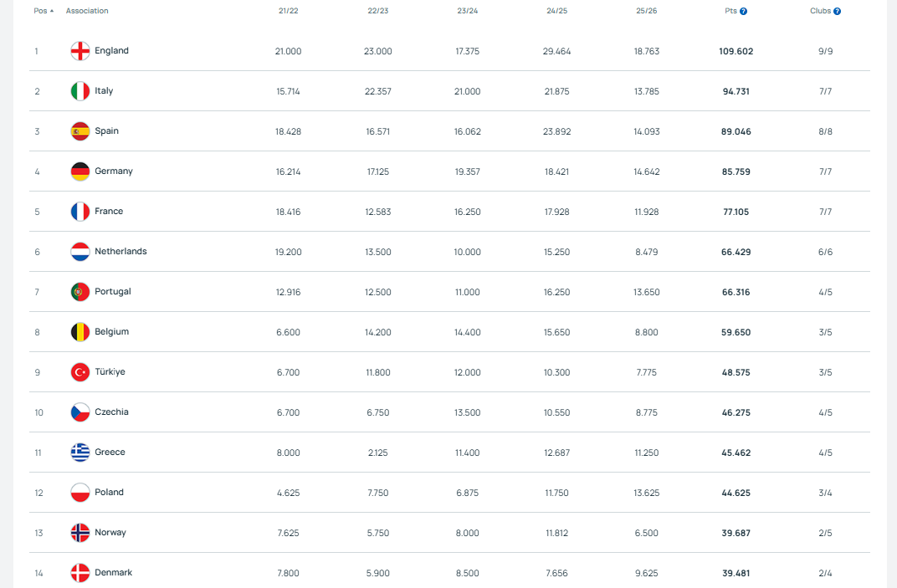Open the Clubs info question-mark icon
897x588 pixels.
click(x=837, y=12)
